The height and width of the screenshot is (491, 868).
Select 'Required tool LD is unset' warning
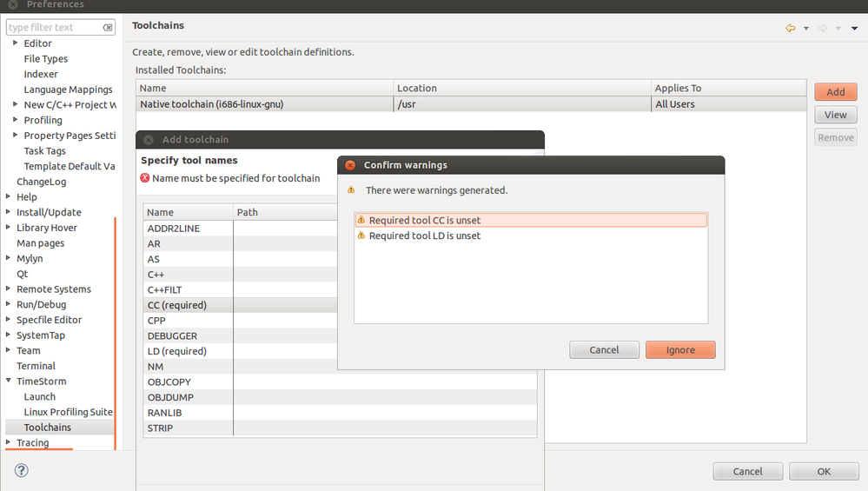point(531,236)
